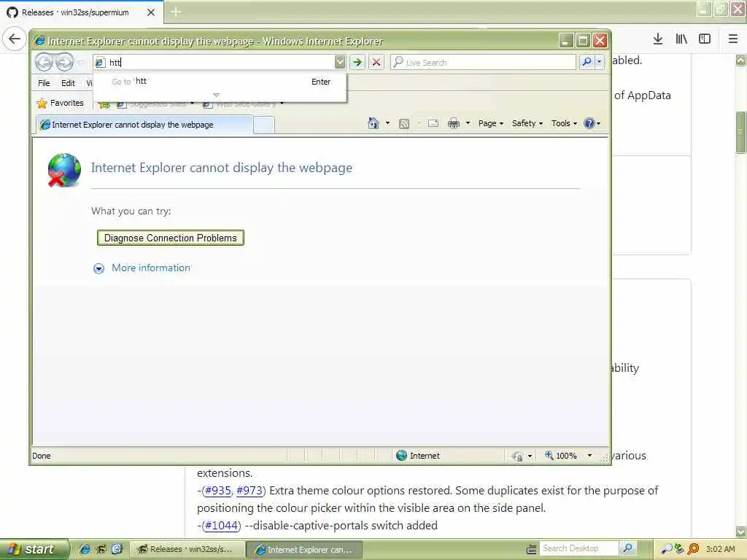Click the IE Back navigation arrow
Viewport: 747px width, 560px height.
click(44, 62)
